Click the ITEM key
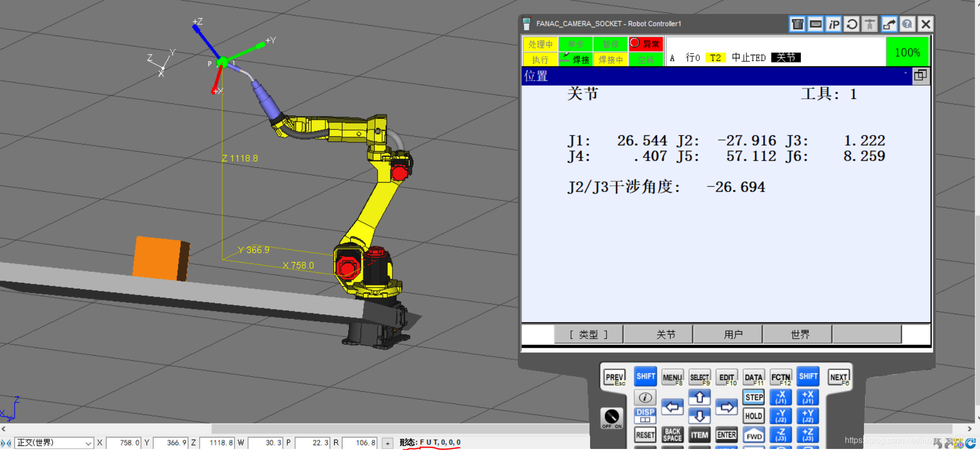The height and width of the screenshot is (450, 980). click(x=699, y=435)
